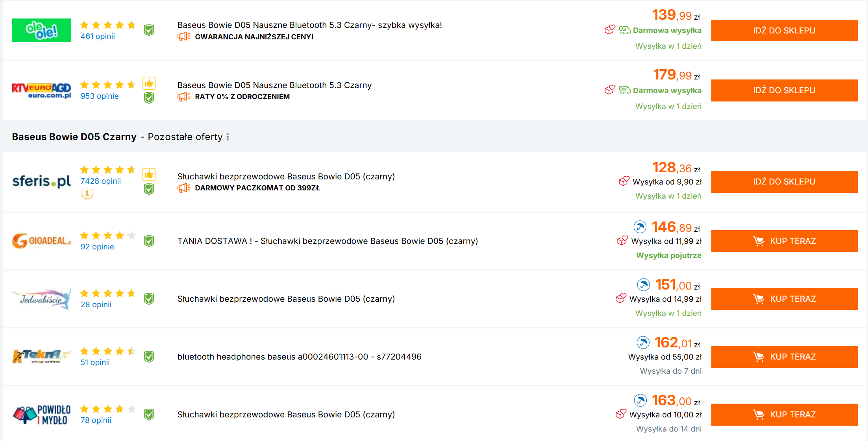Image resolution: width=868 pixels, height=441 pixels.
Task: Go to shop for the 139,99 zł ole ole! offer
Action: click(784, 30)
